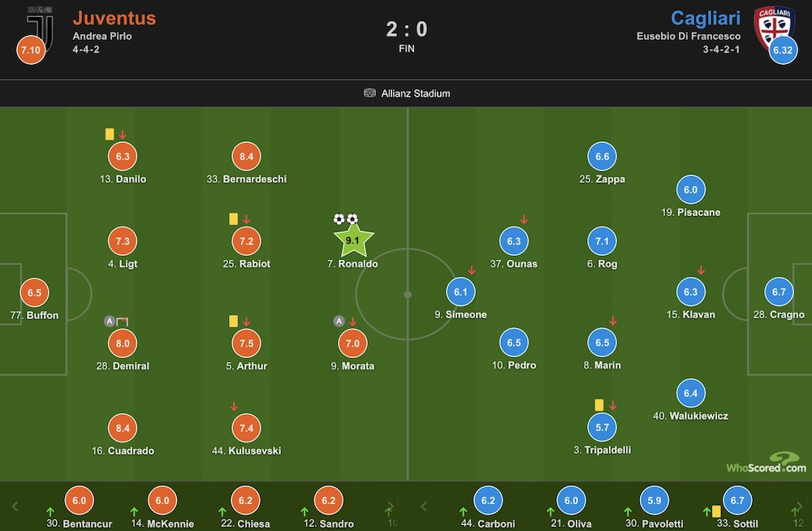Viewport: 812px width, 531px height.
Task: Click Juventus 7.10 team rating badge
Action: tap(31, 50)
